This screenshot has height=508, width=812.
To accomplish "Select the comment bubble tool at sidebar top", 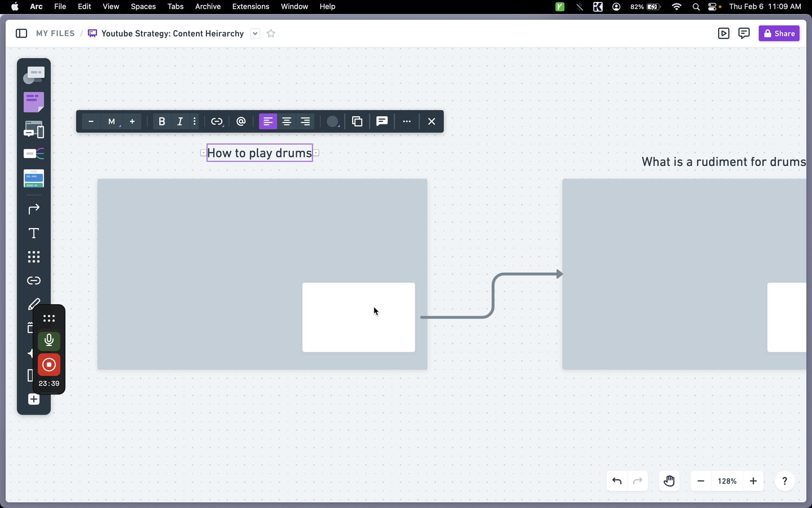I will [x=33, y=75].
